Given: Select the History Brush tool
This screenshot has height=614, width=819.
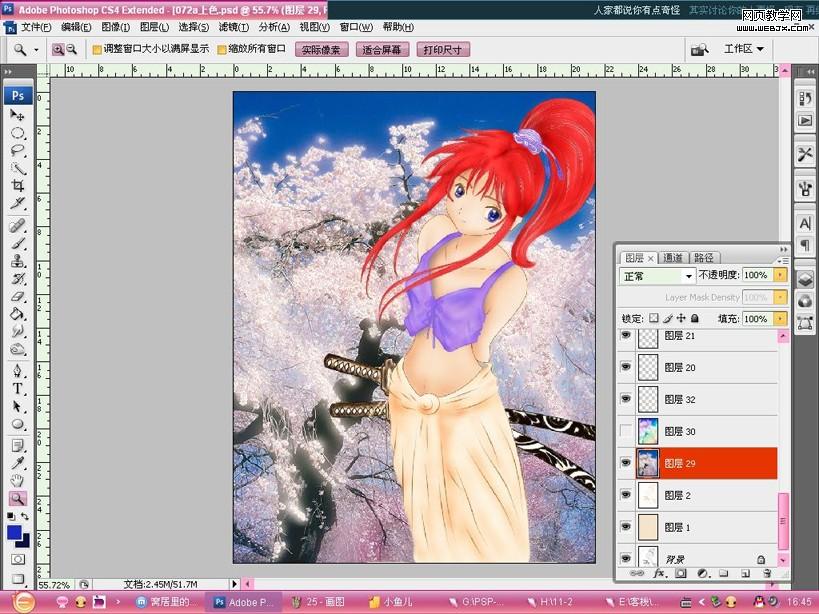Looking at the screenshot, I should 17,279.
